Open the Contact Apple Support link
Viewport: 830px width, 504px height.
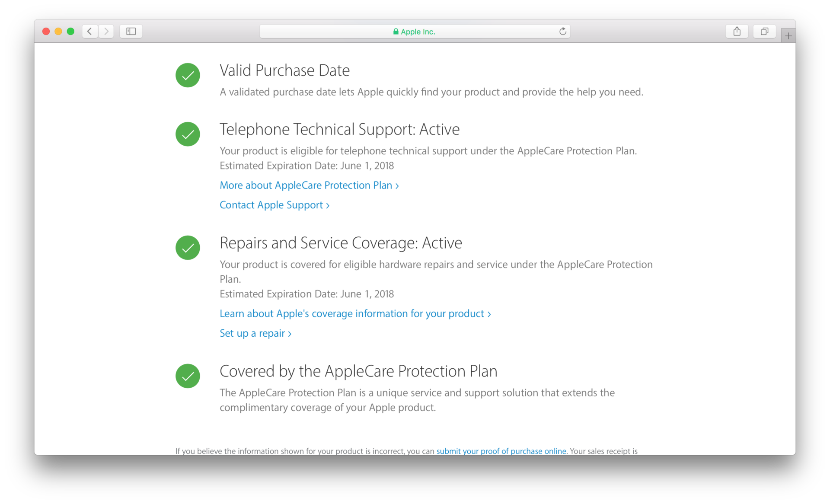click(x=275, y=205)
